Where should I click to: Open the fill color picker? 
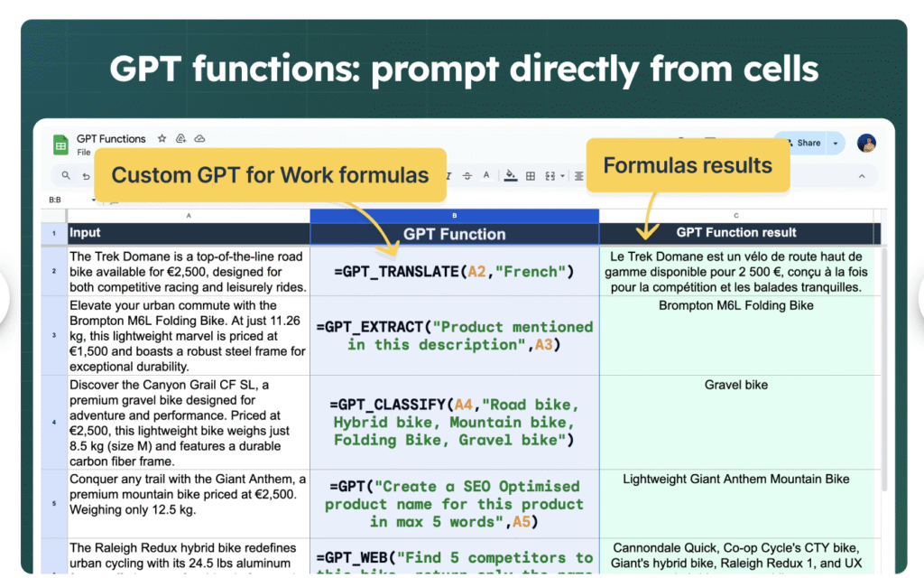[511, 176]
